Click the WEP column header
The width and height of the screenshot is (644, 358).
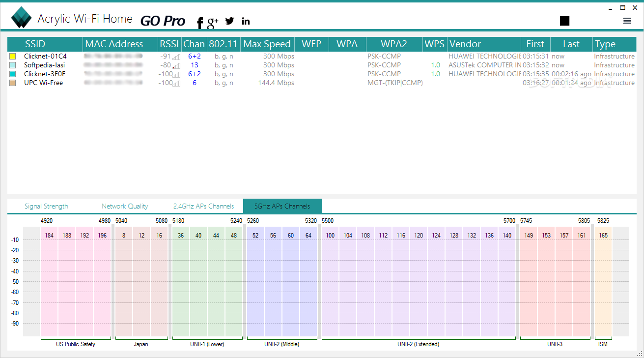click(311, 44)
